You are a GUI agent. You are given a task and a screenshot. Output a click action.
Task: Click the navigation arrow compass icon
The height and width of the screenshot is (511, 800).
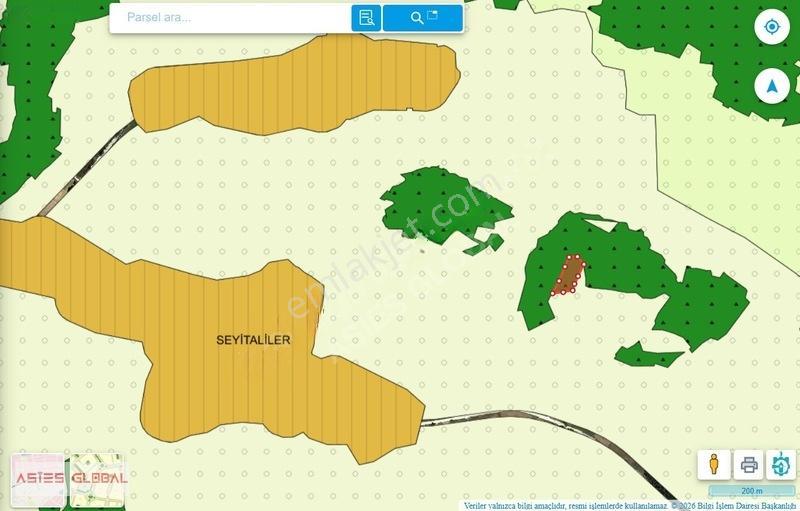click(772, 86)
